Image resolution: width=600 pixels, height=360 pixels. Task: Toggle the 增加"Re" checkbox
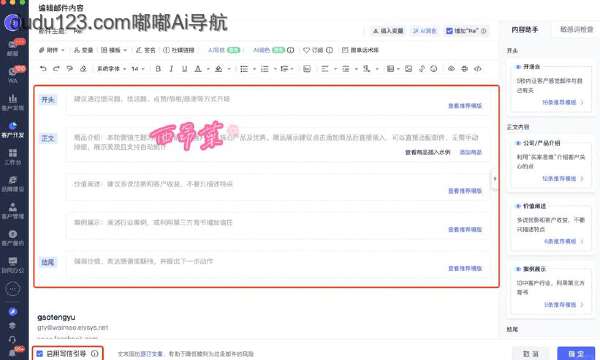tap(449, 31)
